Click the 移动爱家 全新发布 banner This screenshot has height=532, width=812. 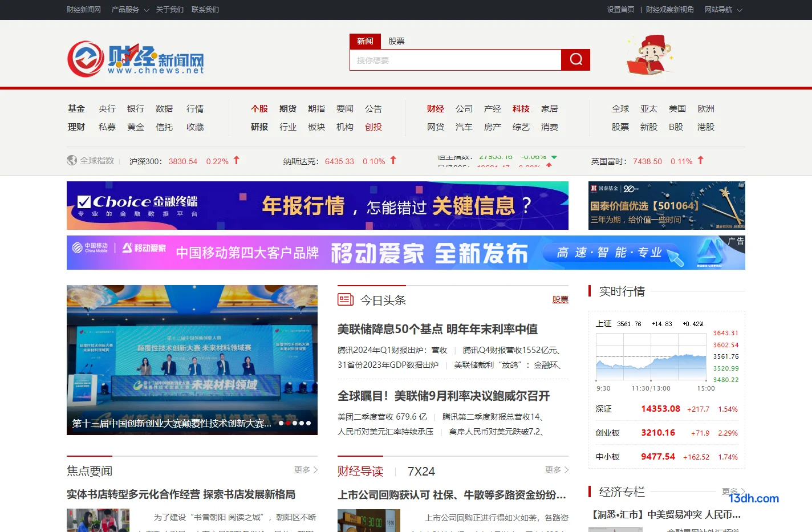click(x=406, y=253)
